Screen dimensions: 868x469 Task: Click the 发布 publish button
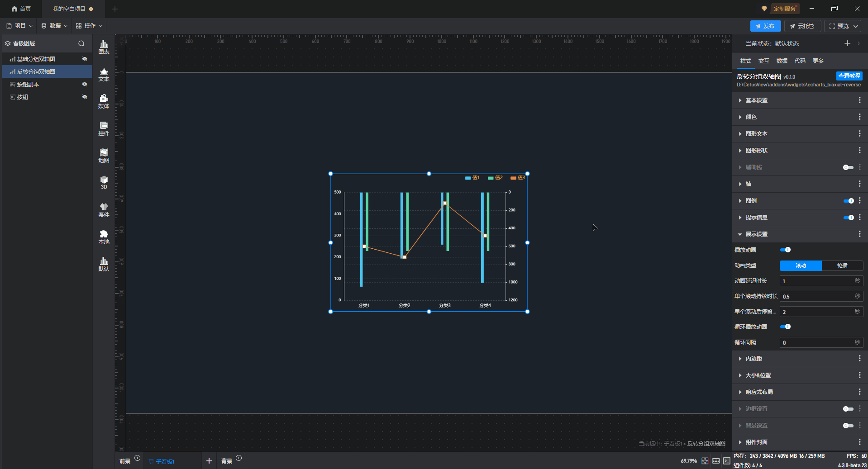[x=765, y=26]
